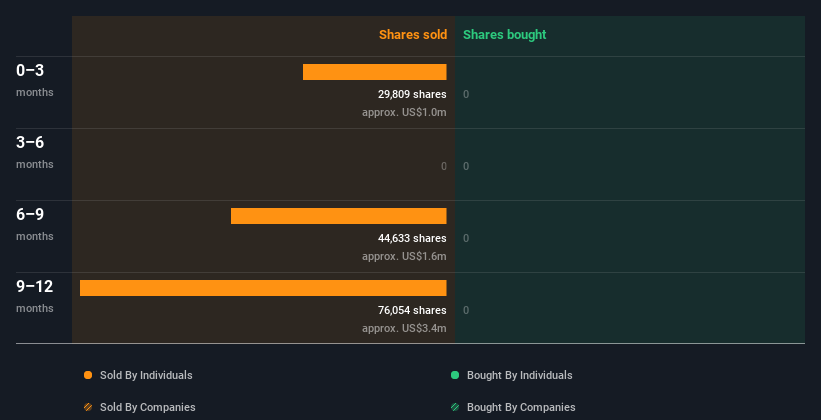Click the 44,633 shares value label
This screenshot has width=821, height=420.
405,238
